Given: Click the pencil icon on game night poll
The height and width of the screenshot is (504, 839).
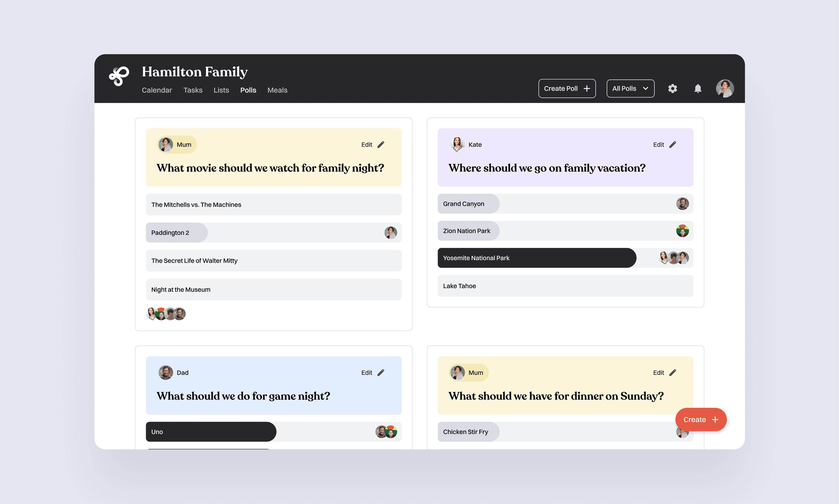Looking at the screenshot, I should (381, 373).
